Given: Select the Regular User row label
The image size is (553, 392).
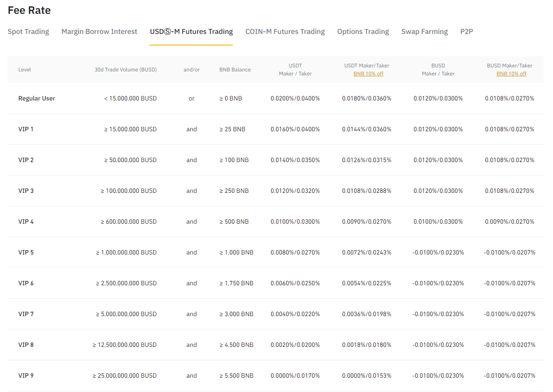Looking at the screenshot, I should [37, 98].
